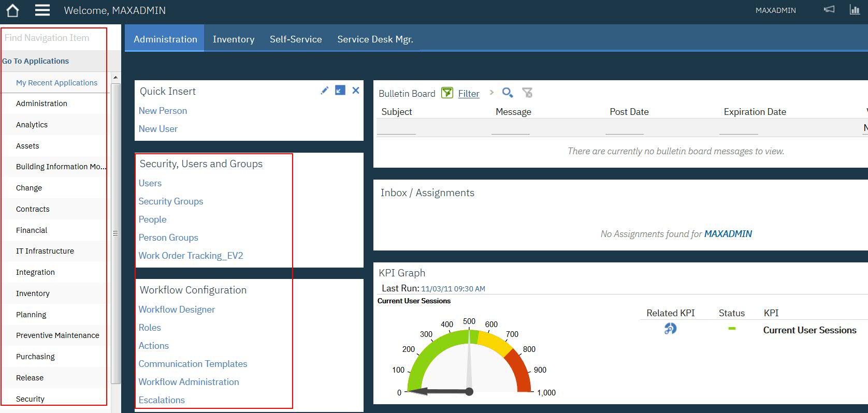Open the Workflow Designer link
The image size is (868, 413).
click(177, 309)
